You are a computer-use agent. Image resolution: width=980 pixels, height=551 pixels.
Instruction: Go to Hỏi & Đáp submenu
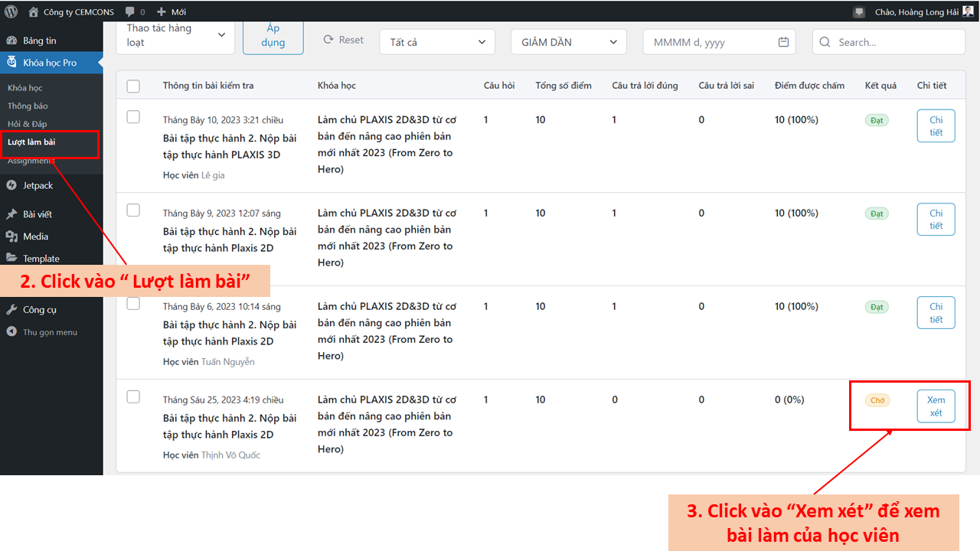coord(28,124)
